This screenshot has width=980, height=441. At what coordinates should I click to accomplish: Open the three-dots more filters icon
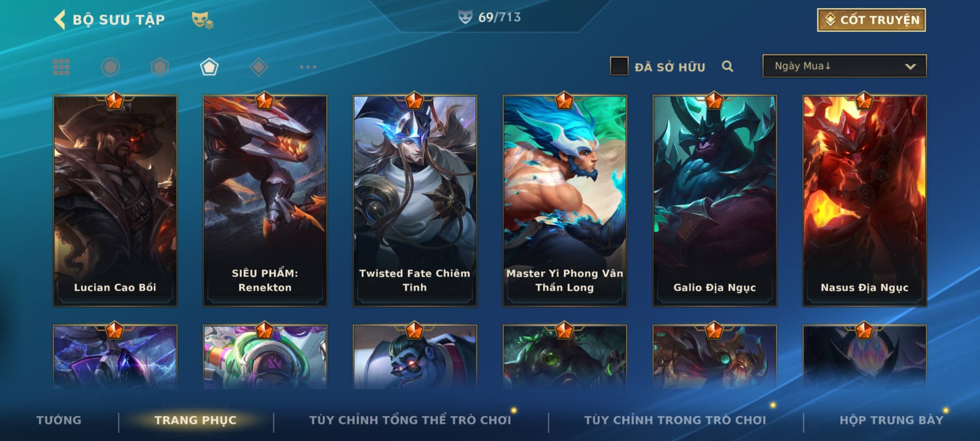308,67
